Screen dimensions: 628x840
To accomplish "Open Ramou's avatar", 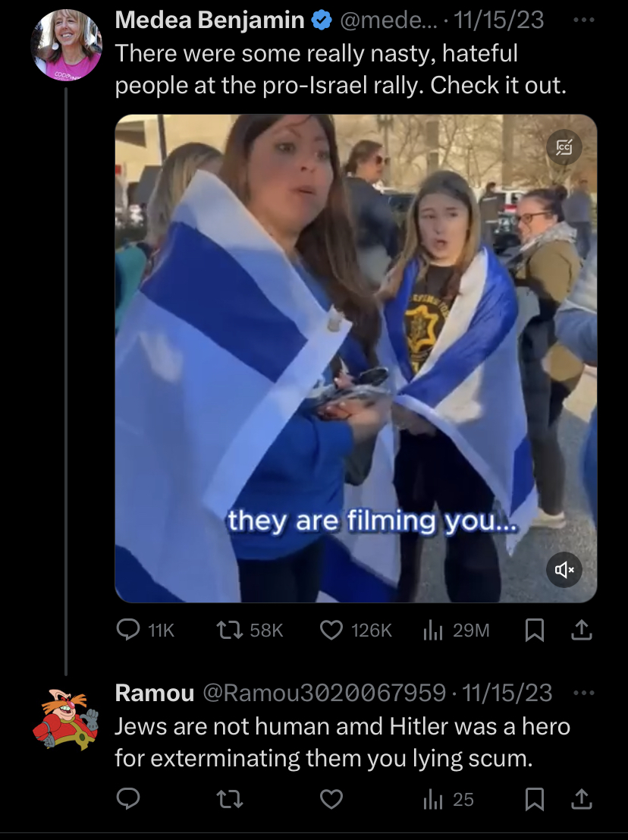I will 67,719.
